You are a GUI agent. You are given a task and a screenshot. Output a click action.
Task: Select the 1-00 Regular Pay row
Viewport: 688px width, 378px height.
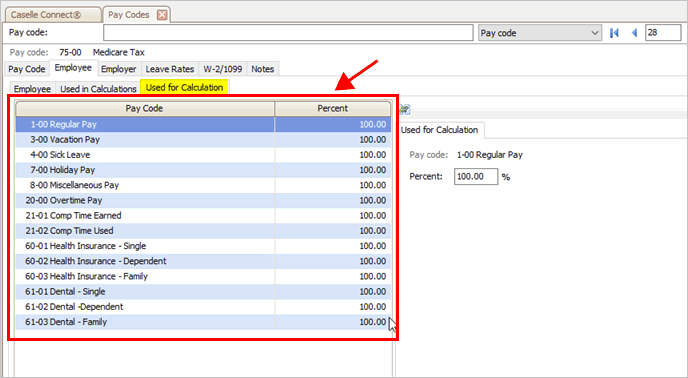(203, 124)
